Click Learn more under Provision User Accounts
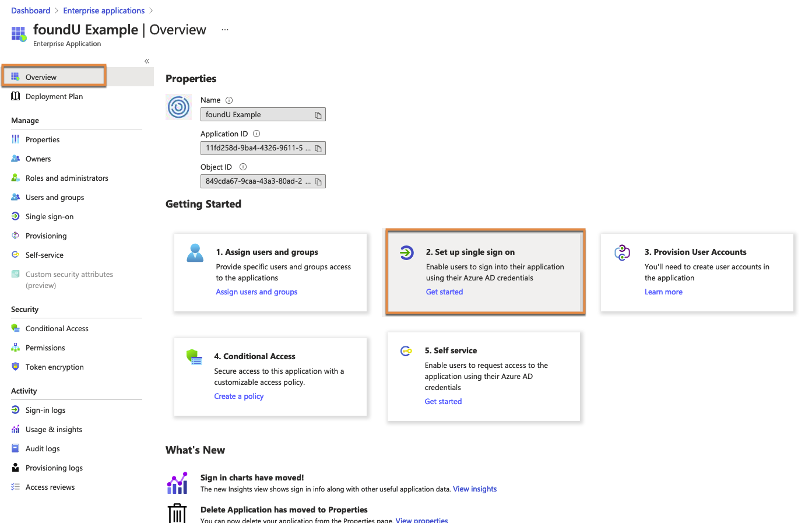 coord(663,292)
